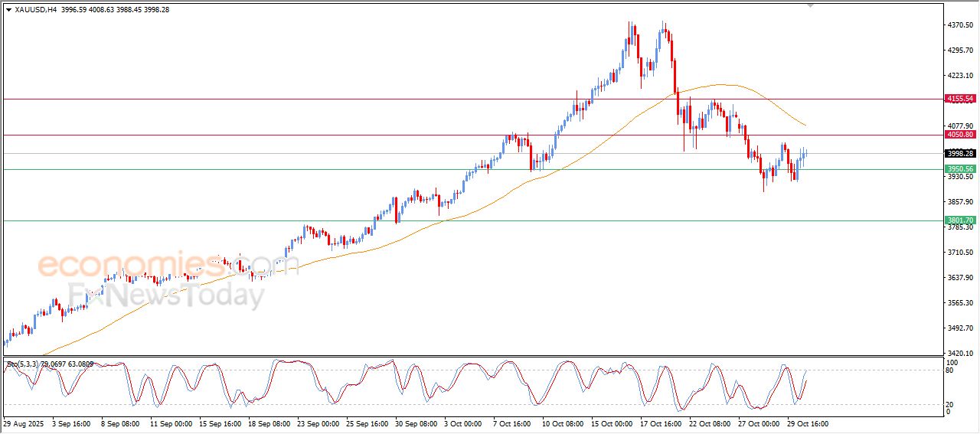Image resolution: width=980 pixels, height=434 pixels.
Task: Click the stochastic 20 level scale label
Action: tap(952, 404)
